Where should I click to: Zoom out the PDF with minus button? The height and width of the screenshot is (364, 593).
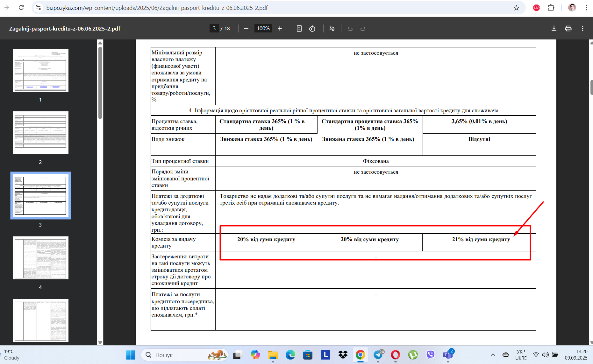click(246, 29)
